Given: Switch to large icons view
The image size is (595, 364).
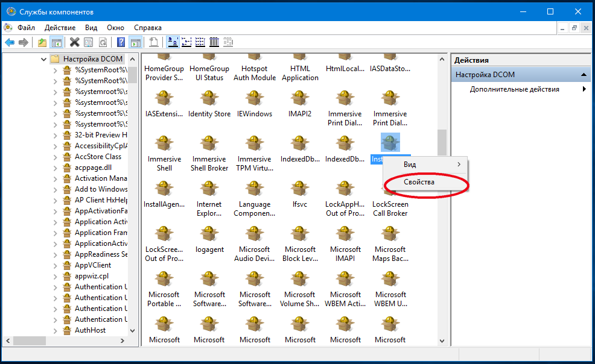Looking at the screenshot, I should coord(173,42).
